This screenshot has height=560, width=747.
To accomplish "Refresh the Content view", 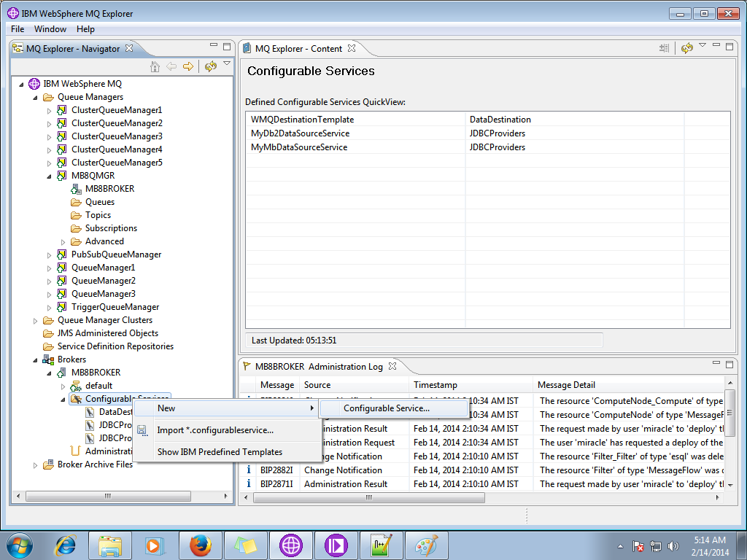I will click(x=686, y=48).
